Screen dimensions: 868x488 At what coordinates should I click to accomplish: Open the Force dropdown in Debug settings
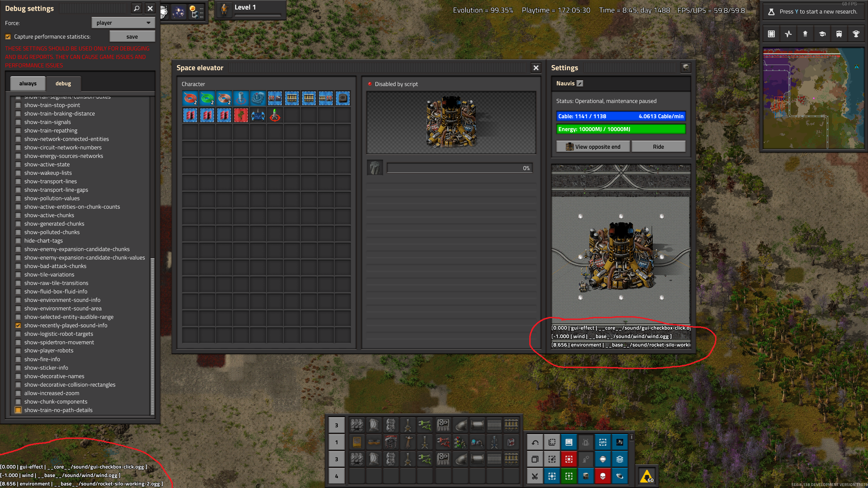pyautogui.click(x=122, y=23)
